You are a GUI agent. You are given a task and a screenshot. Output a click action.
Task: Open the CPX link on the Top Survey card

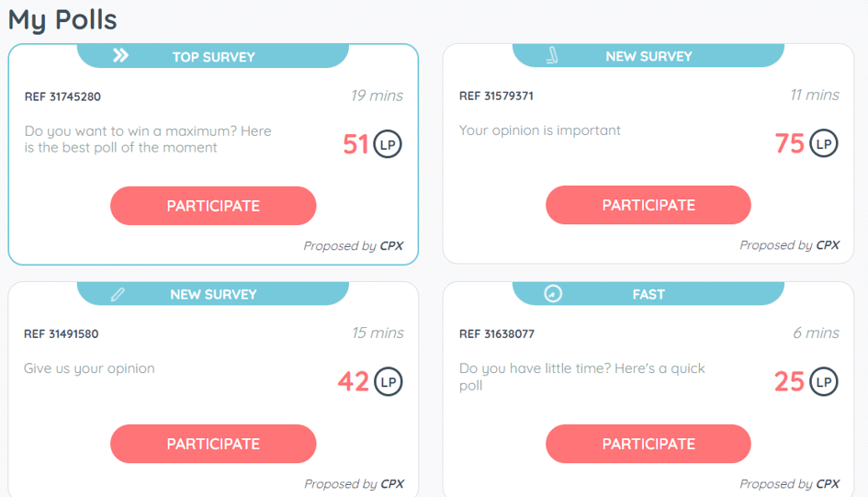point(392,246)
